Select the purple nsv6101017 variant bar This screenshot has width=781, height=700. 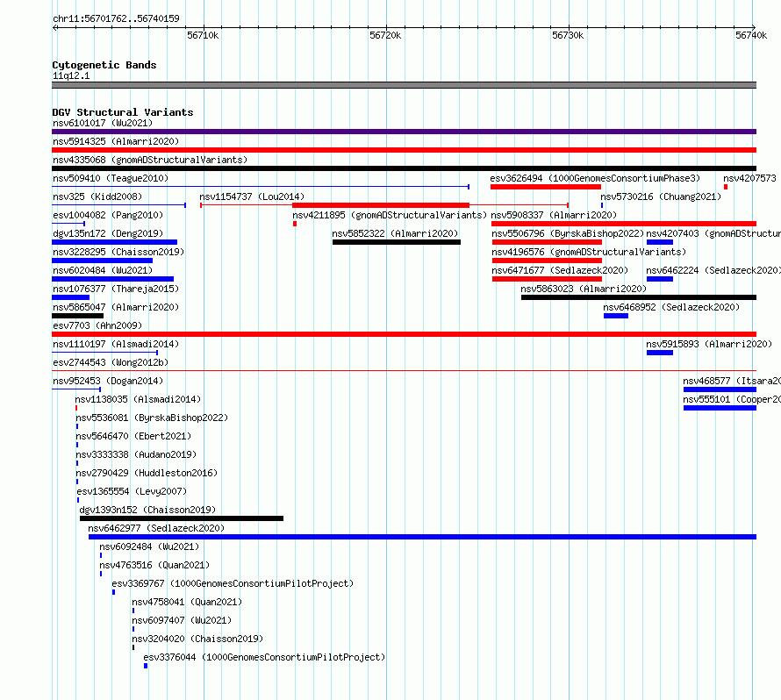point(404,132)
